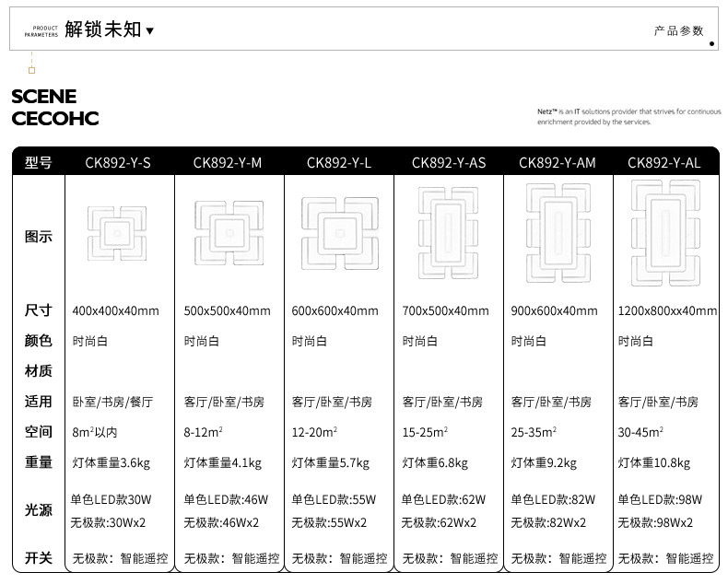This screenshot has width=728, height=584.
Task: Click the 12-20m² space value
Action: (x=314, y=432)
